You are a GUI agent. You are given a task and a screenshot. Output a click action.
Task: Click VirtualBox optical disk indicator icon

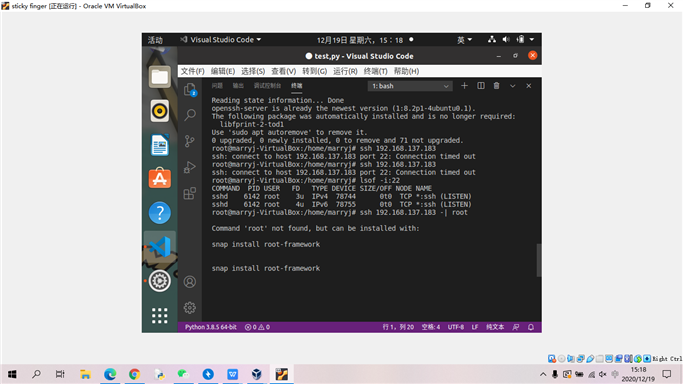coord(561,359)
